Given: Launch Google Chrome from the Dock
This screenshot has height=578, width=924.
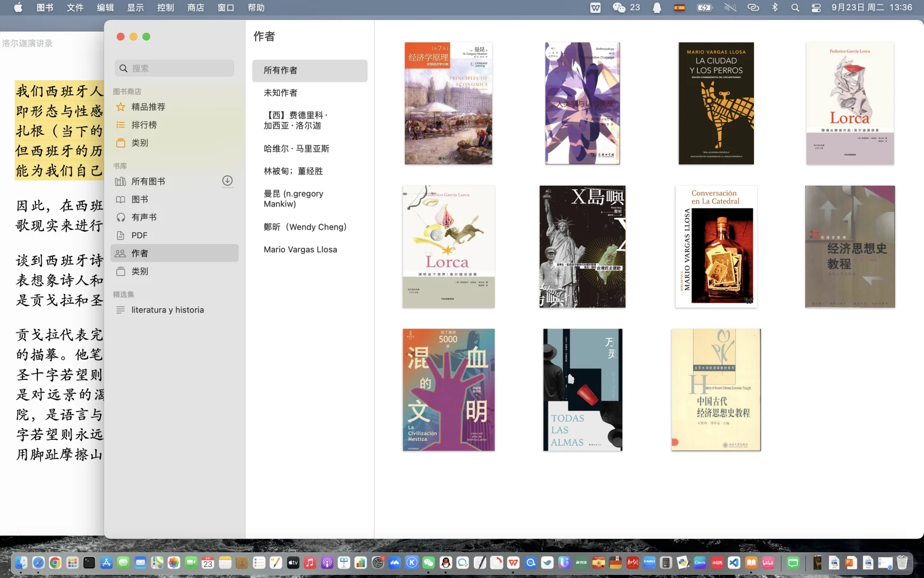Looking at the screenshot, I should [55, 562].
